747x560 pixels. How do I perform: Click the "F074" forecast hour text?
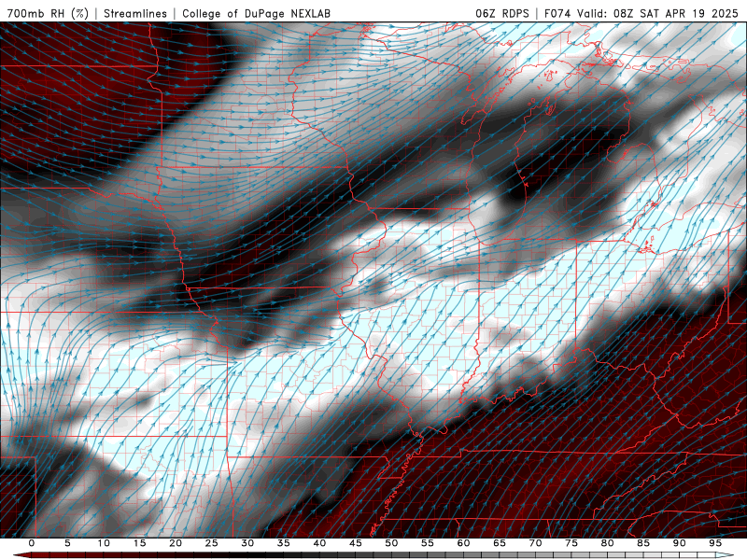point(558,13)
